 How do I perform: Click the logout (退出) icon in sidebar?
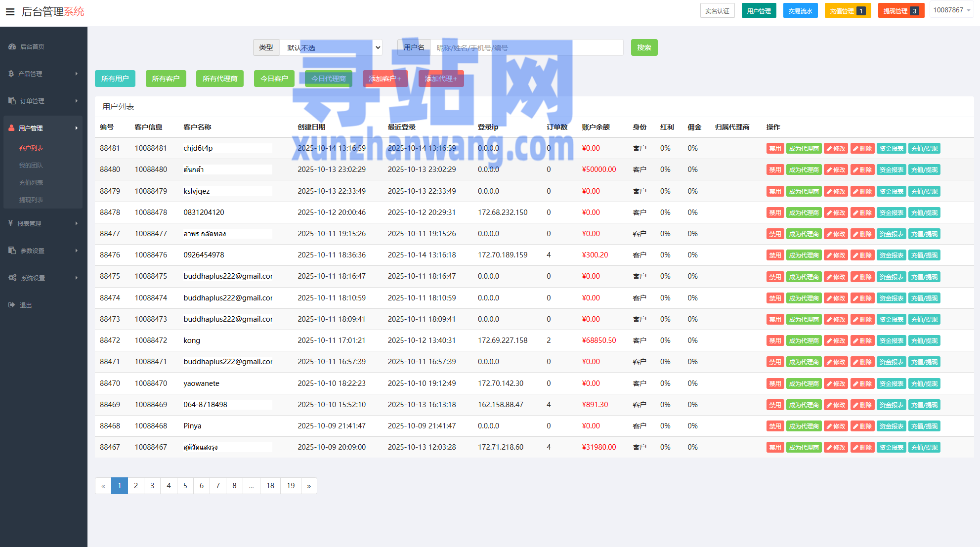12,305
